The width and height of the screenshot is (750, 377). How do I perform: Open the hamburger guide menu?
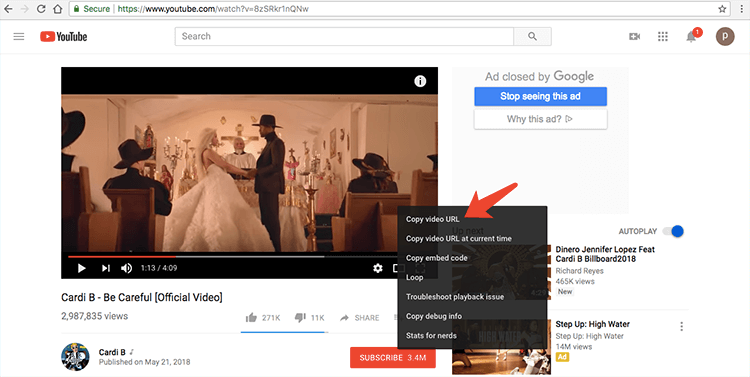pyautogui.click(x=19, y=36)
